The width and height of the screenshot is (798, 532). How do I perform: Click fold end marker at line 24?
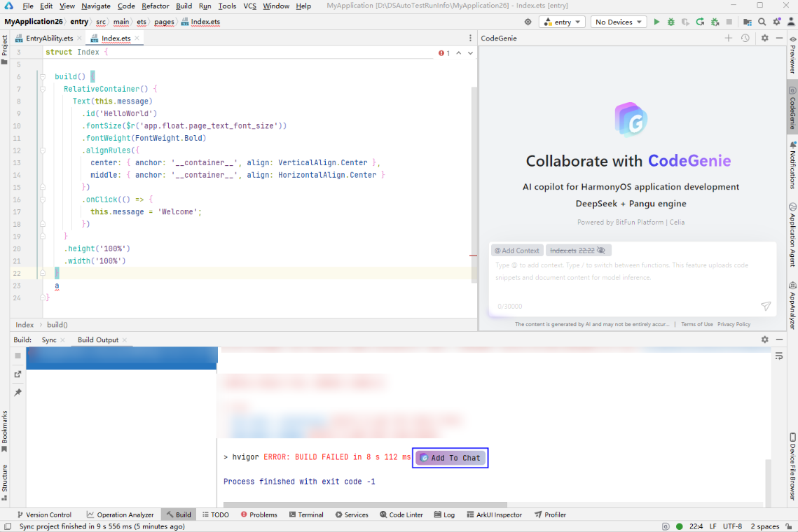coord(43,297)
